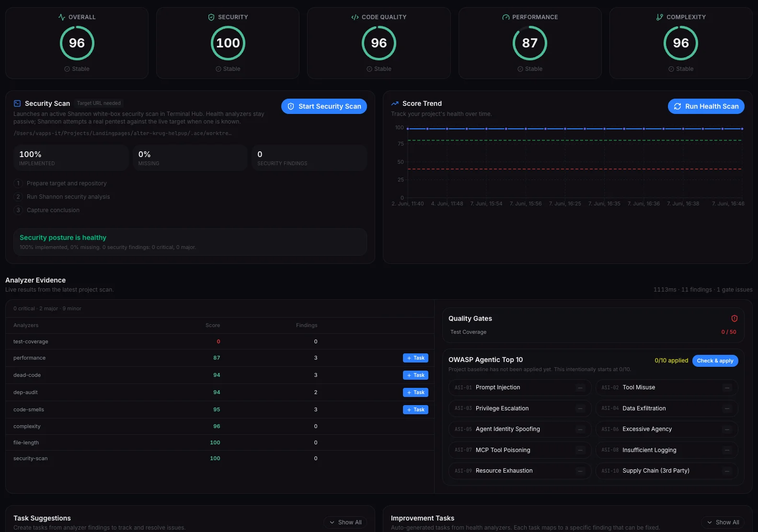Click the Performance score 87 ring

point(530,43)
